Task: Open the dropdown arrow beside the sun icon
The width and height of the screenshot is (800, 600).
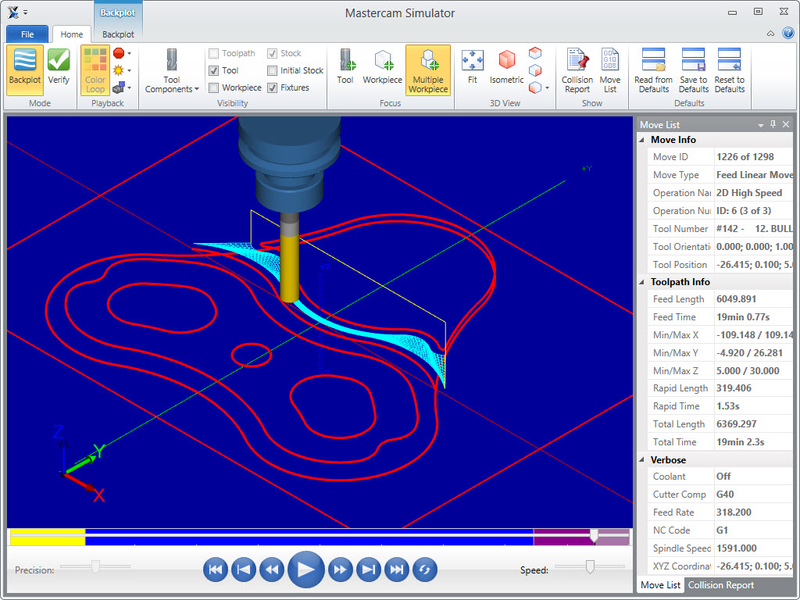Action: [130, 70]
